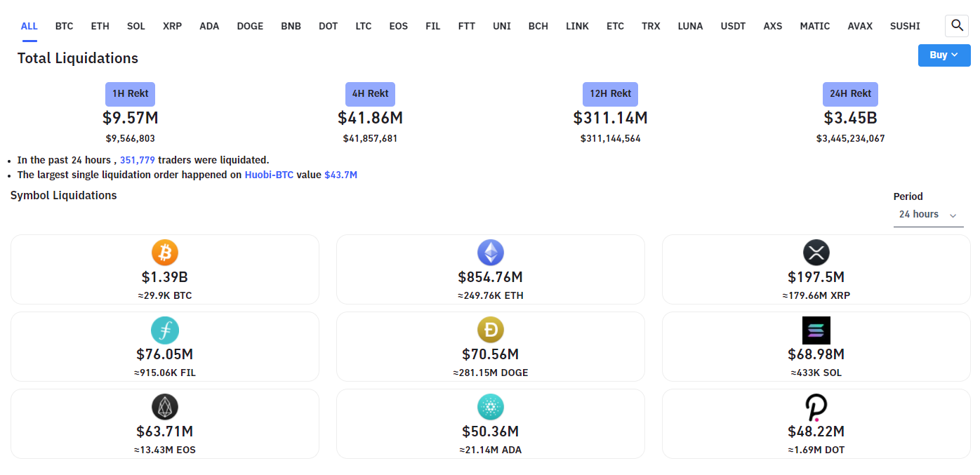Click the Cardano ADA logo icon
The width and height of the screenshot is (980, 475).
tap(491, 407)
